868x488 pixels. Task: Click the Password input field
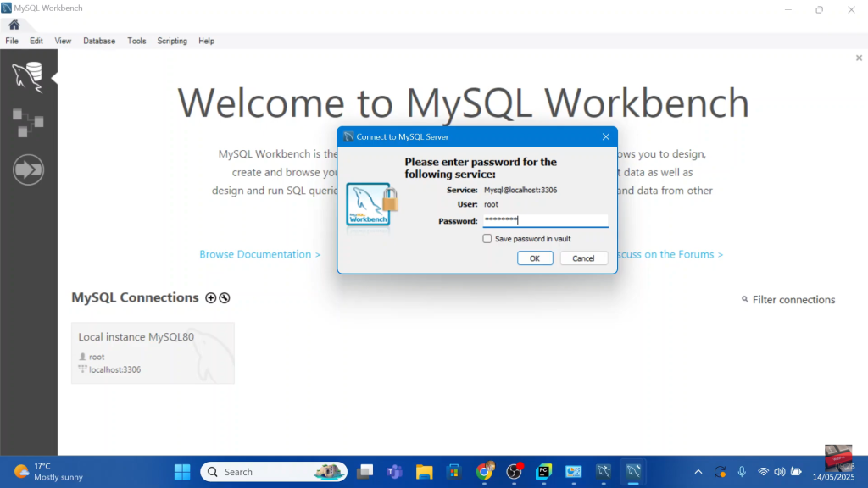pos(545,221)
